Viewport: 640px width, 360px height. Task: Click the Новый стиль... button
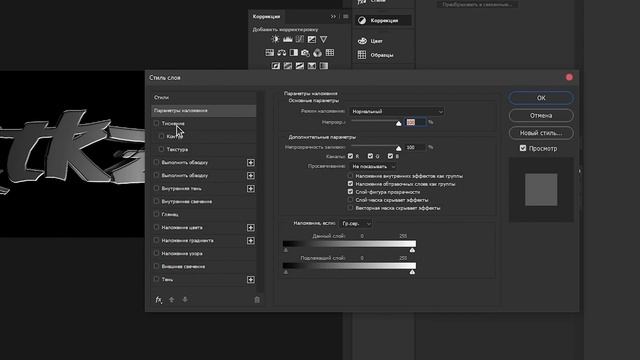(541, 133)
